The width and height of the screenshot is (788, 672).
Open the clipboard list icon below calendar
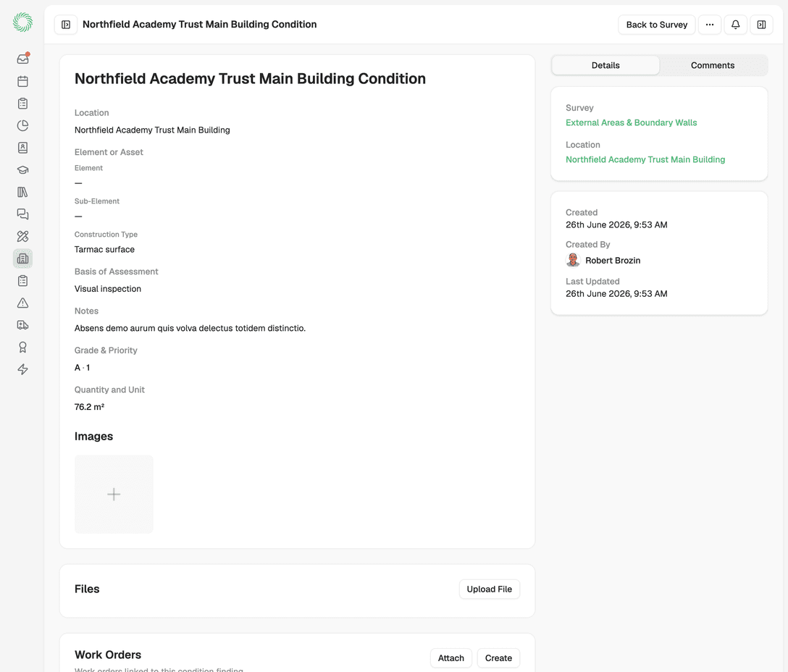22,104
